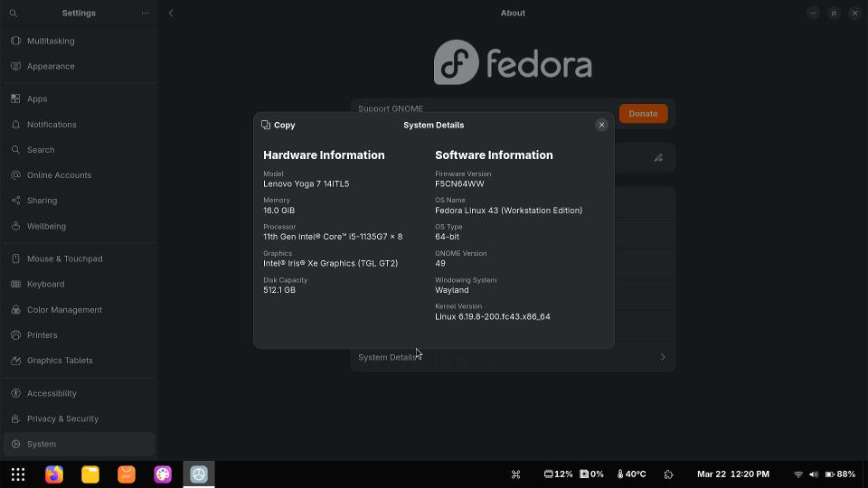Click the disk capacity value 512.1 GB

(279, 290)
